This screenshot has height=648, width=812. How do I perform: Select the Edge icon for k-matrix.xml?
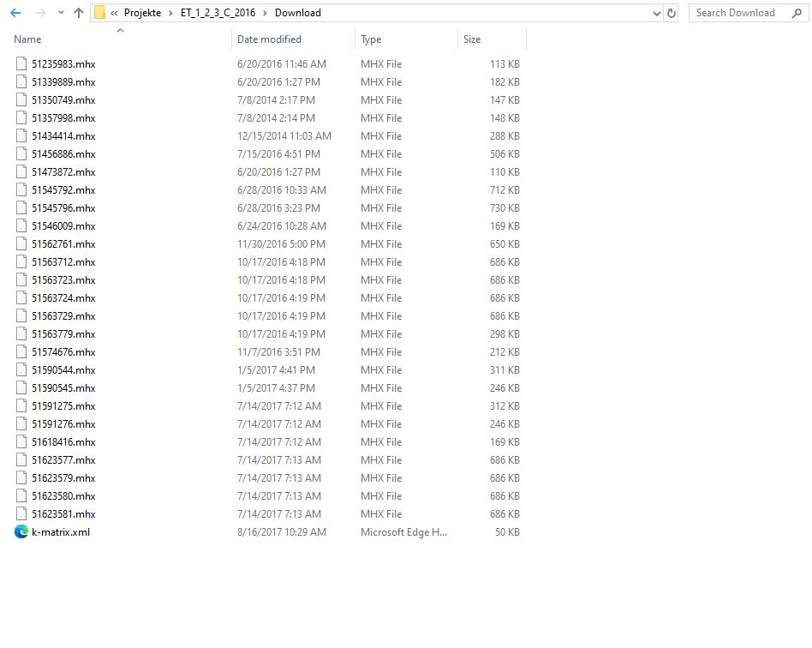[21, 532]
